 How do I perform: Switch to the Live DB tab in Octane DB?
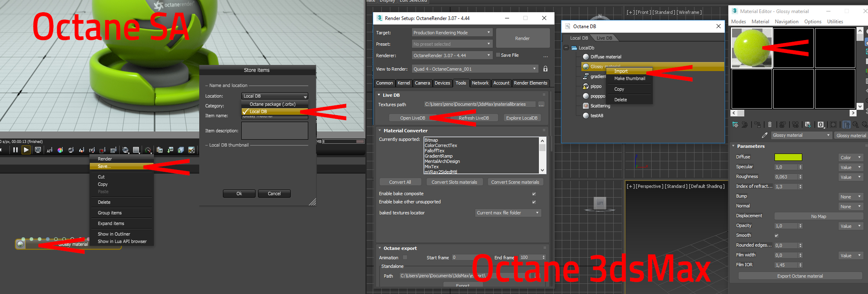[604, 38]
